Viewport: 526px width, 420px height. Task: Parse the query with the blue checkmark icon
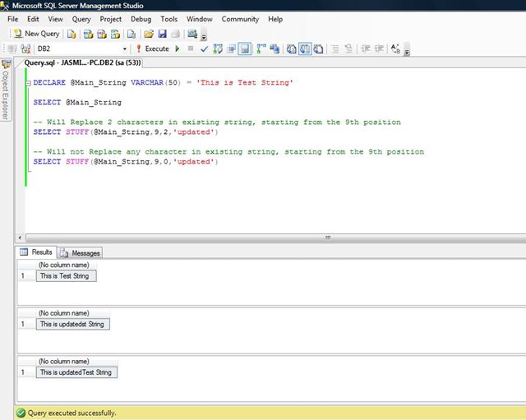pos(204,48)
